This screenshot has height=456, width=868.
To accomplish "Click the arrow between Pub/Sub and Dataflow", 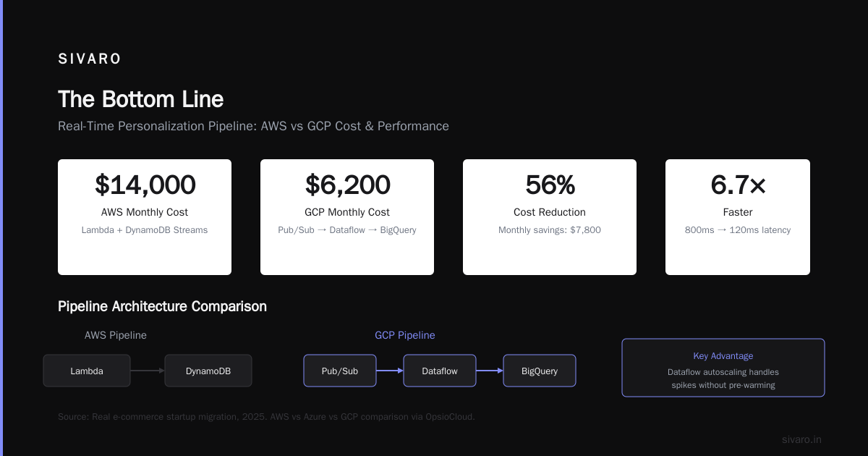I will (390, 371).
